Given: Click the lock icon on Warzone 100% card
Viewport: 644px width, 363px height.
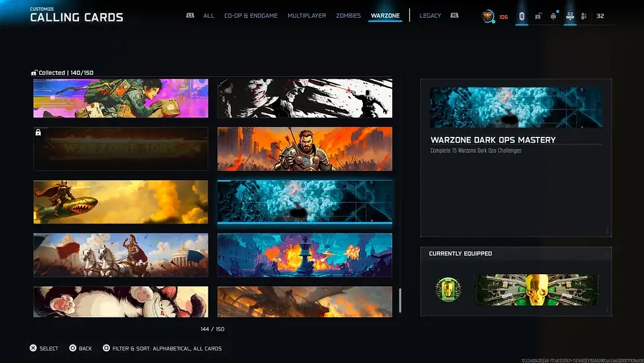Looking at the screenshot, I should 38,132.
